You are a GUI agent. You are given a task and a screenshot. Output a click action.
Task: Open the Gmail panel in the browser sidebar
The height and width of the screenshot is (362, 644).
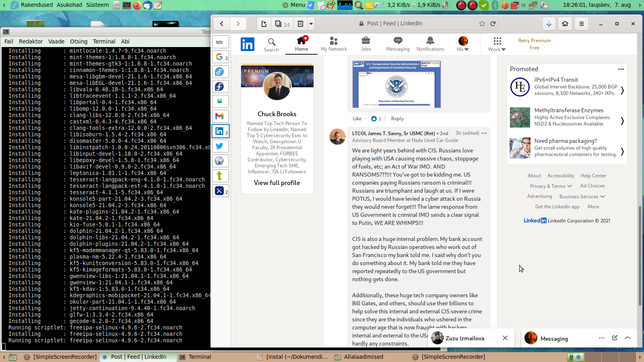(x=220, y=116)
